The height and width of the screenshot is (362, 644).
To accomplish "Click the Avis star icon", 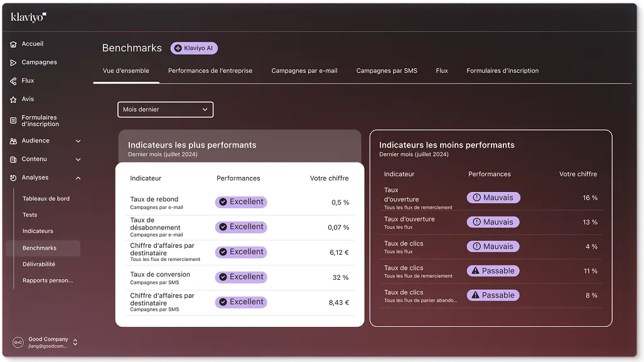I will pyautogui.click(x=13, y=99).
